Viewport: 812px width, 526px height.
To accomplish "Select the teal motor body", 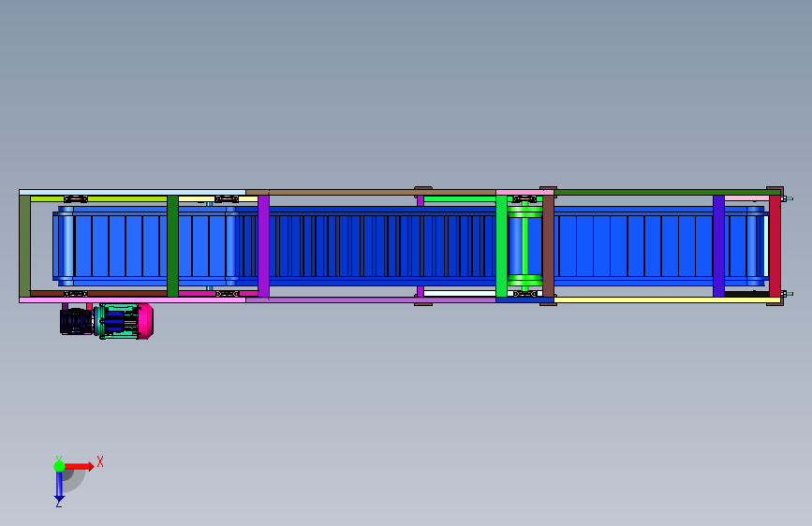I will pyautogui.click(x=119, y=322).
